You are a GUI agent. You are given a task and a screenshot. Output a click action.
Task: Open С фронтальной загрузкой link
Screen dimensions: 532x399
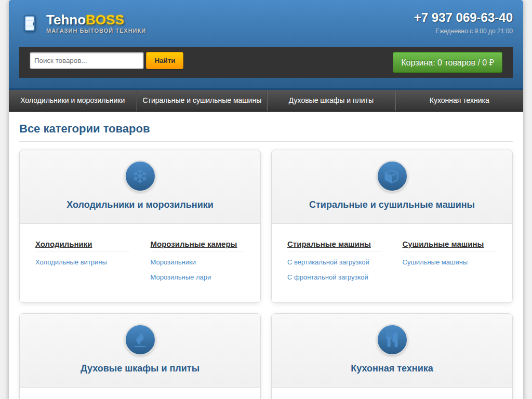tap(327, 277)
